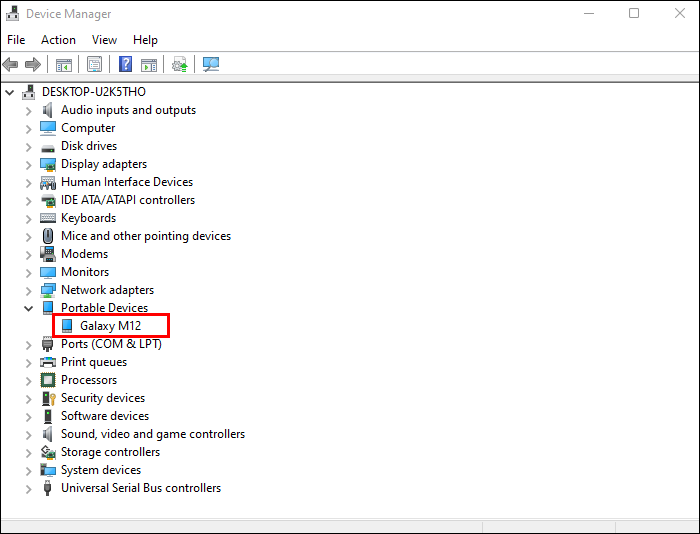Select the Processors label

point(89,380)
